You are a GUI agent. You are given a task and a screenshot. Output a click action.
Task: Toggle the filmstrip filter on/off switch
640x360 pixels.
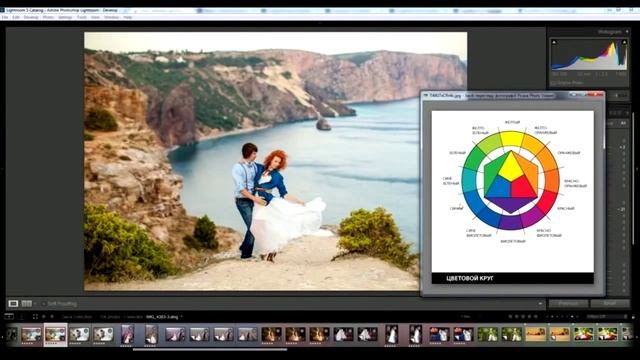coord(633,317)
